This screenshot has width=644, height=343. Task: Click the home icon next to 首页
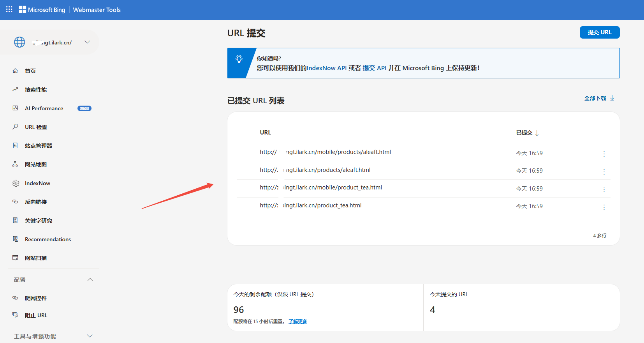pos(15,71)
